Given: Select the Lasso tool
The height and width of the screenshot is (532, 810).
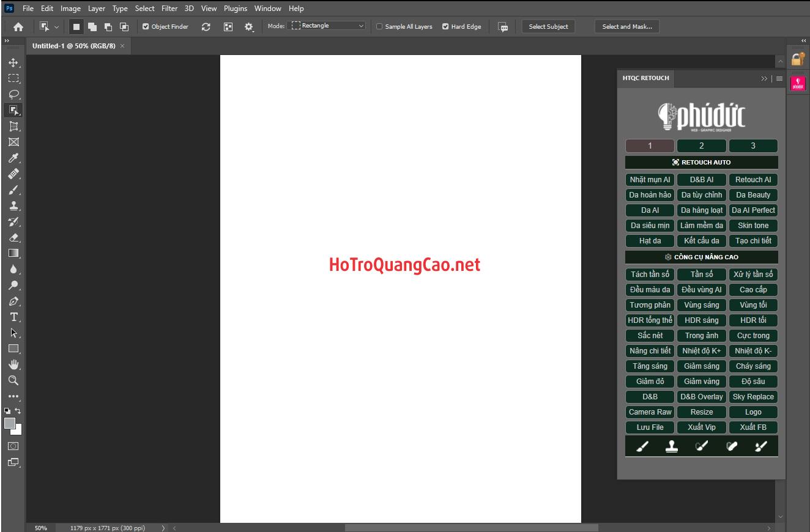Looking at the screenshot, I should (13, 95).
